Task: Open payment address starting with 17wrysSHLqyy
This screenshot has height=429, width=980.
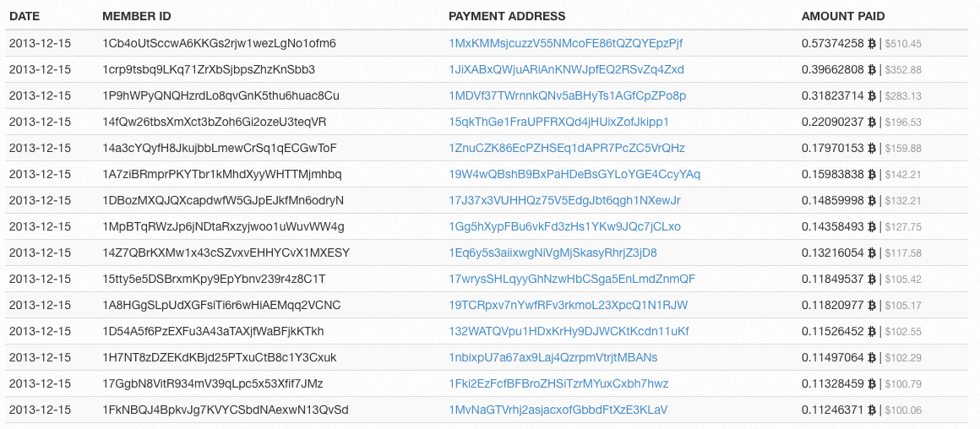Action: (572, 280)
